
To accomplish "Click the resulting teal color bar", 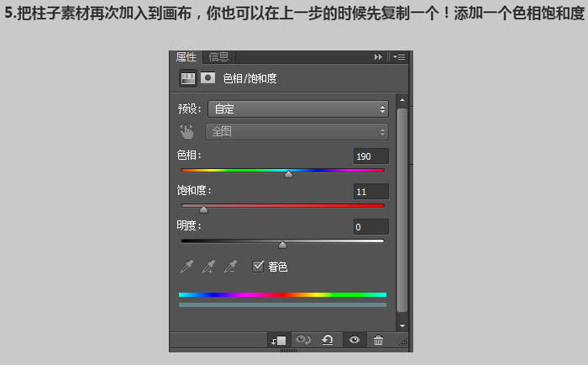I will click(282, 305).
